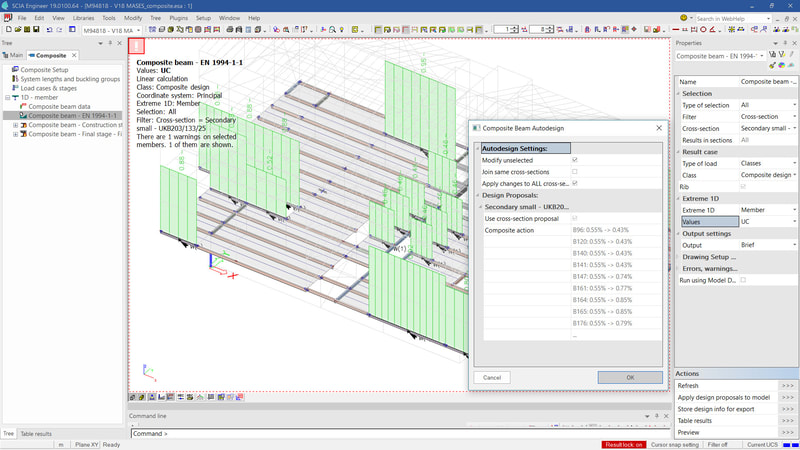The image size is (800, 450).
Task: Collapse Autodesign Settings section
Action: pos(478,148)
